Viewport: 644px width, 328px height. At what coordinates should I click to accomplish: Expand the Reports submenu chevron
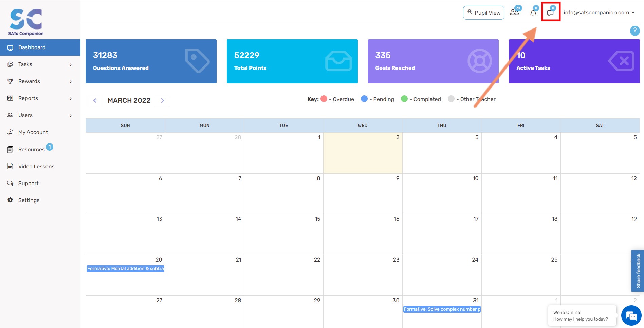pos(71,99)
